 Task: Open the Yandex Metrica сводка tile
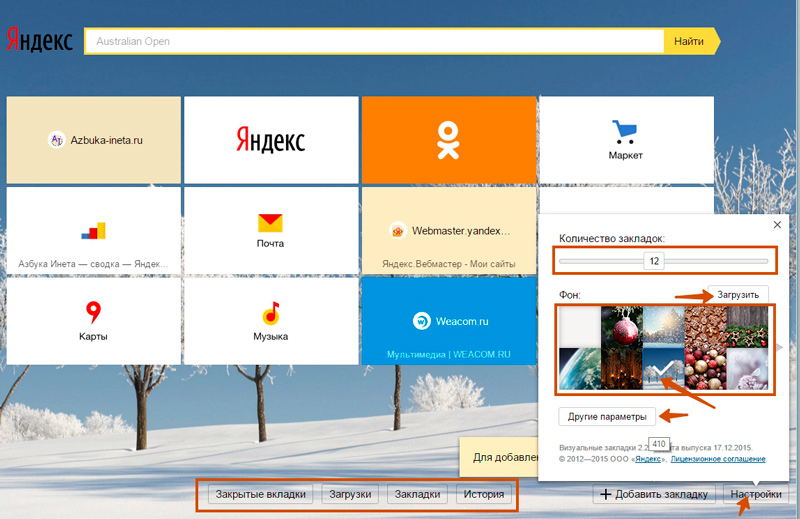point(94,231)
